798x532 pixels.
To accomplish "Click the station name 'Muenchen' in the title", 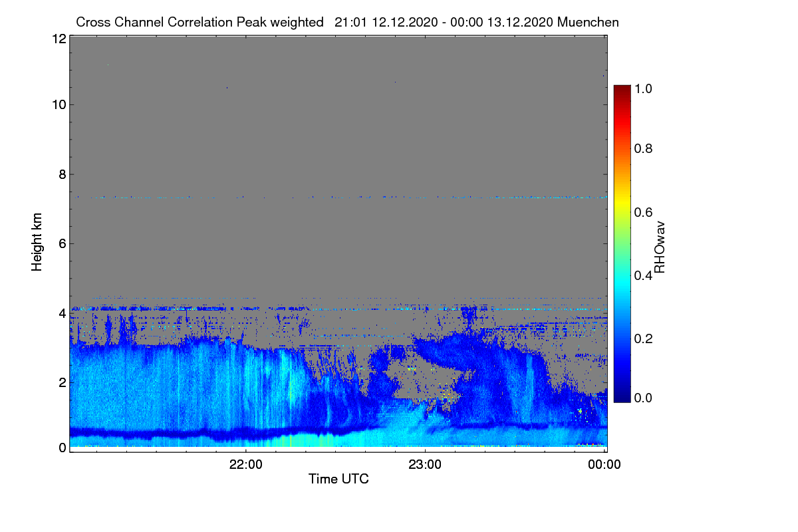I will (589, 22).
